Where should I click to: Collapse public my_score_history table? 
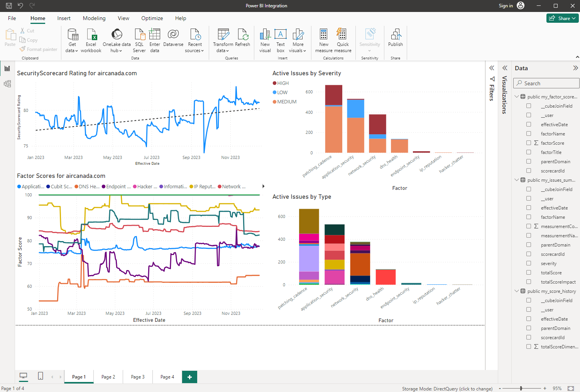coord(517,291)
